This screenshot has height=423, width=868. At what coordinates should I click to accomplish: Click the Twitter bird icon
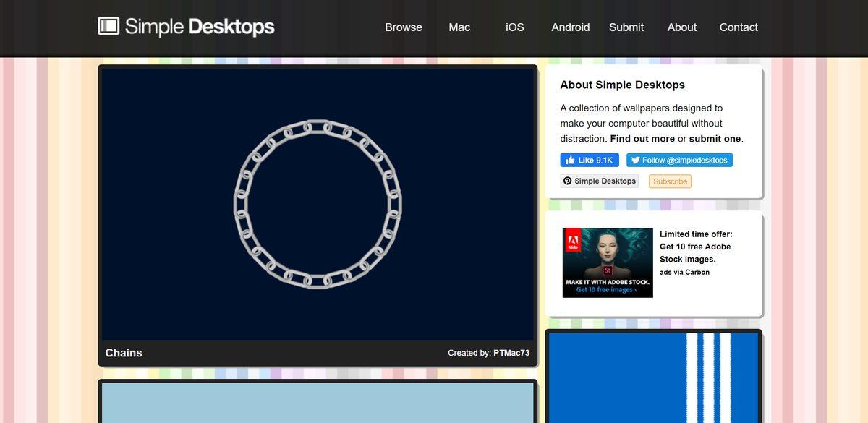(634, 160)
